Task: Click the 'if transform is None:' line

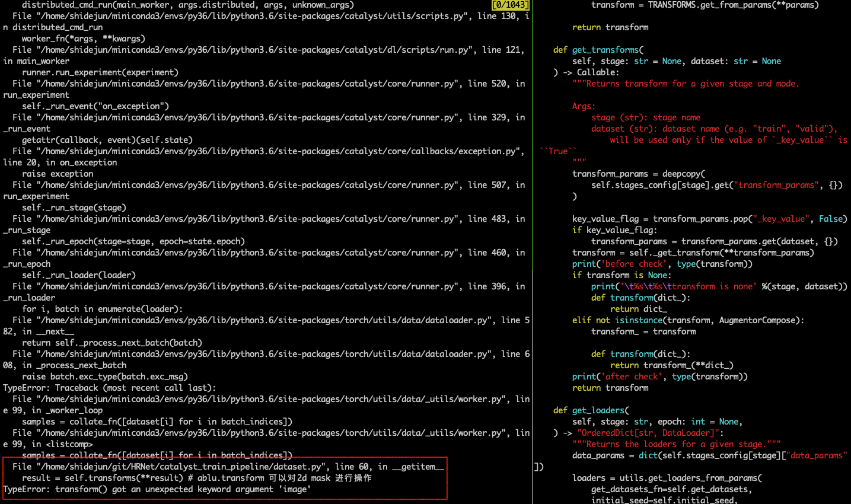Action: [x=622, y=275]
